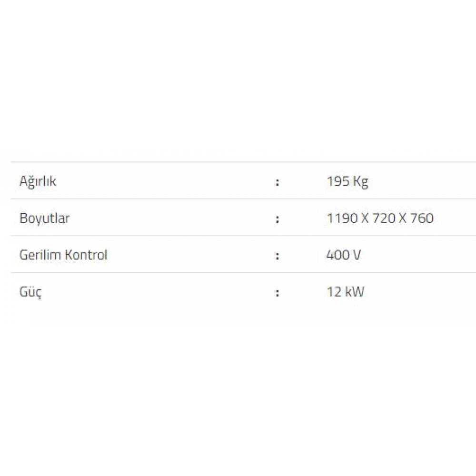The height and width of the screenshot is (476, 476).
Task: Click the Gerilim Kontrol label
Action: (x=63, y=255)
